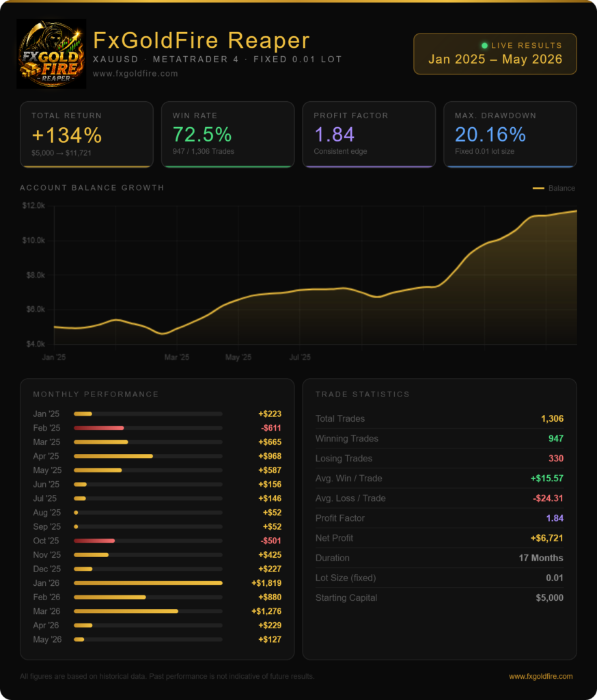Select the Max. Drawdown 20.16% card

(x=510, y=135)
